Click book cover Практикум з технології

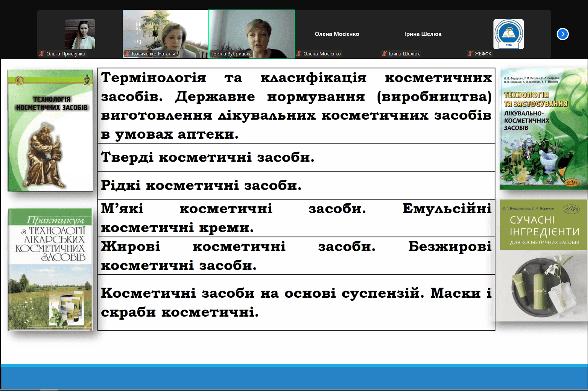point(50,269)
